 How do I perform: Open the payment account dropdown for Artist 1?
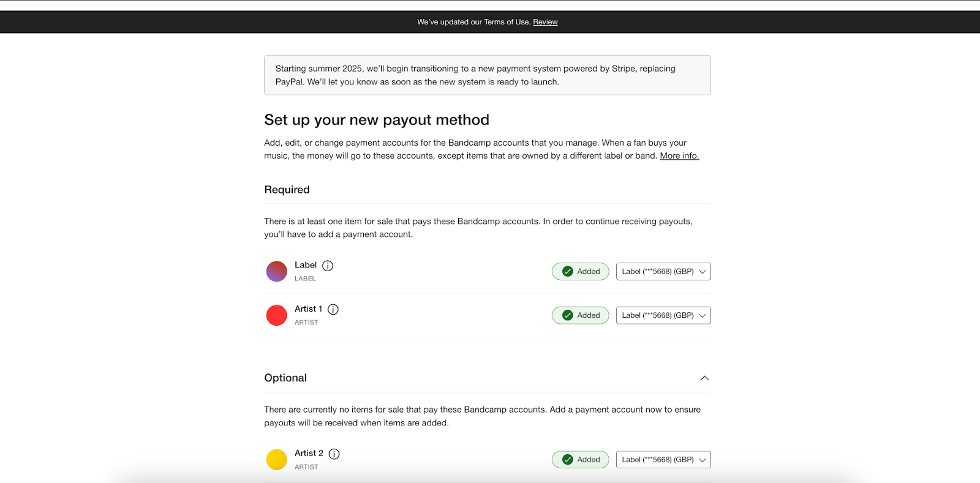(663, 315)
